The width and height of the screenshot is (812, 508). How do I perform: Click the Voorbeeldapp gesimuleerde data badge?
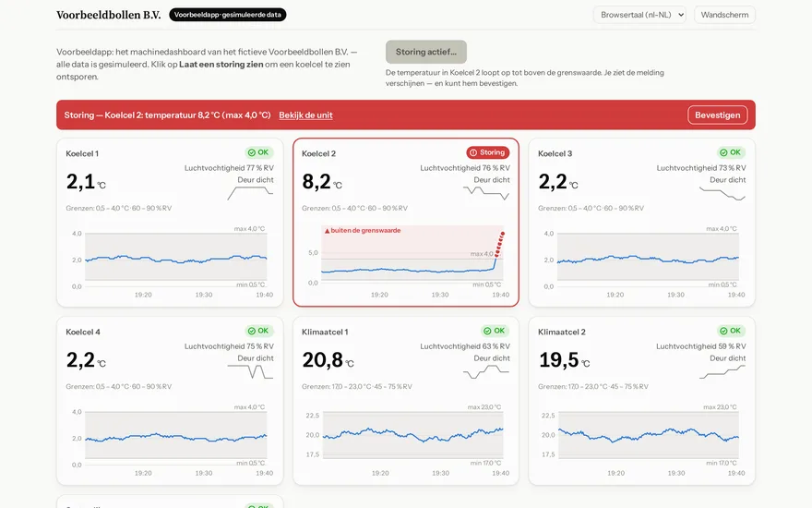pos(227,15)
